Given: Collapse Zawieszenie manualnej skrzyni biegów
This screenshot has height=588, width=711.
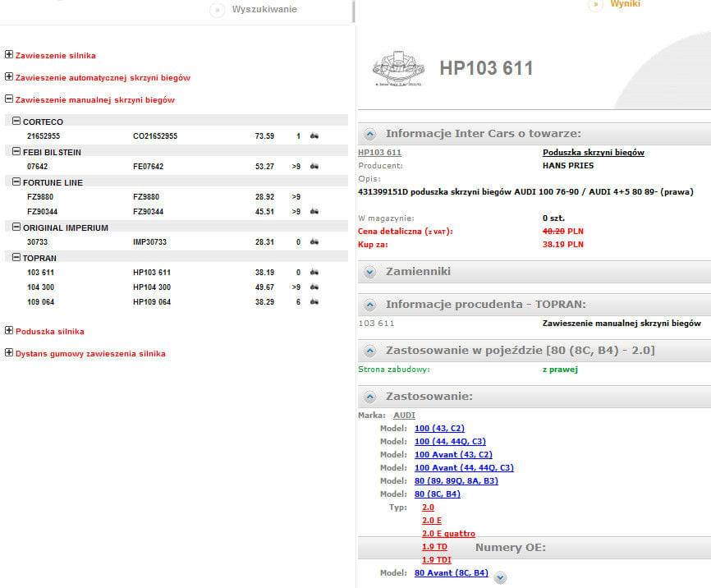Looking at the screenshot, I should 8,99.
